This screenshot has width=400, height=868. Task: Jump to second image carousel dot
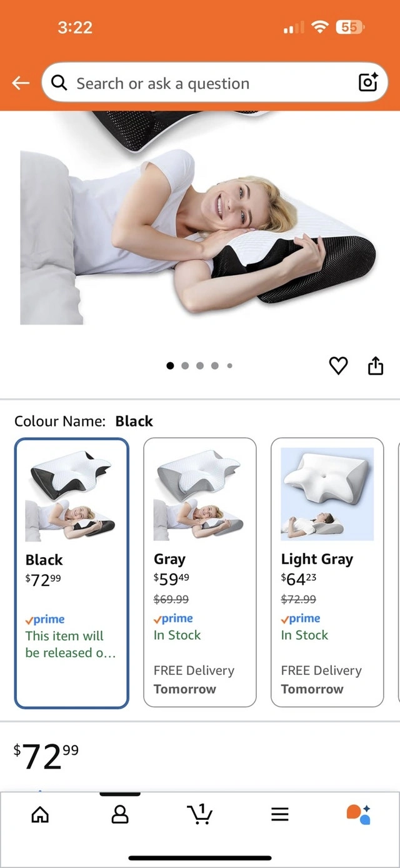click(x=185, y=366)
